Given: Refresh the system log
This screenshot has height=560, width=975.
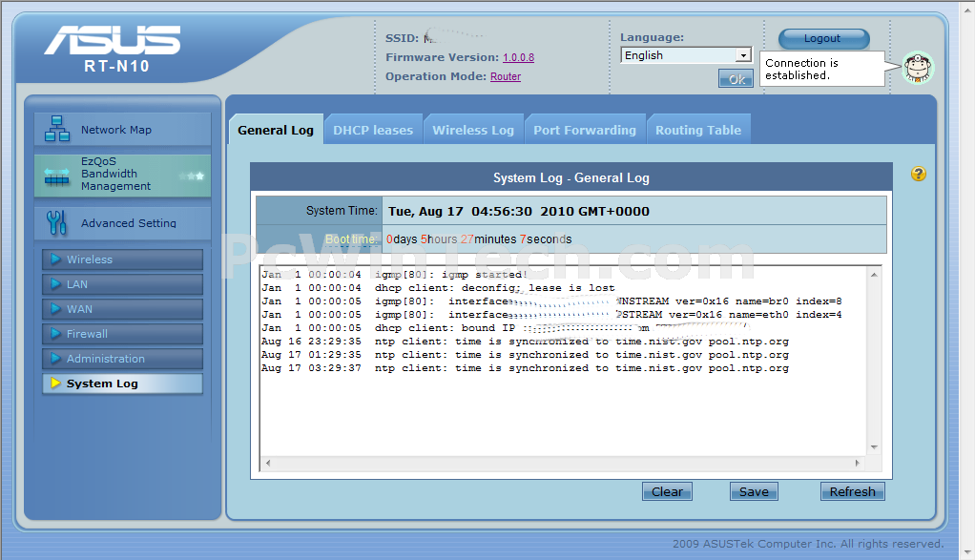Looking at the screenshot, I should [x=853, y=491].
